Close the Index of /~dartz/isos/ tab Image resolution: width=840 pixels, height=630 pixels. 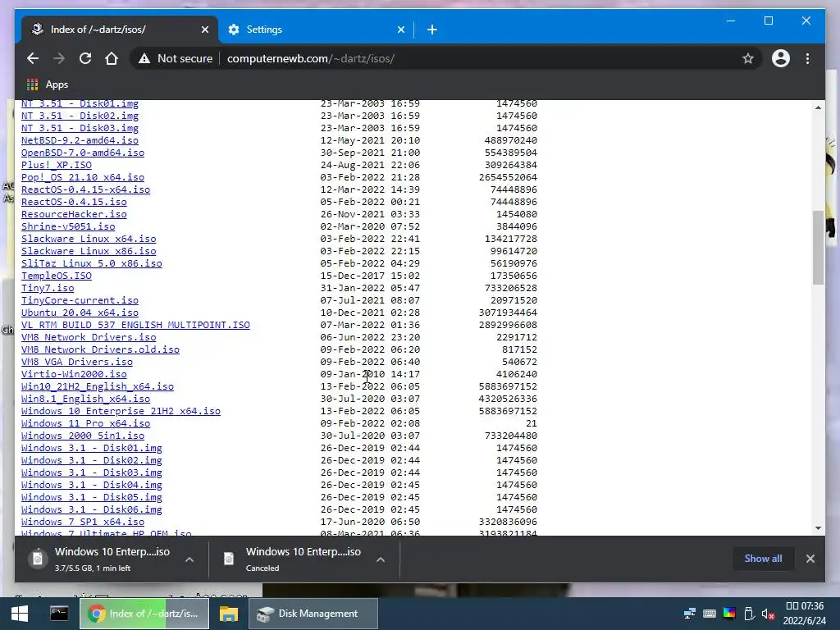pos(204,30)
